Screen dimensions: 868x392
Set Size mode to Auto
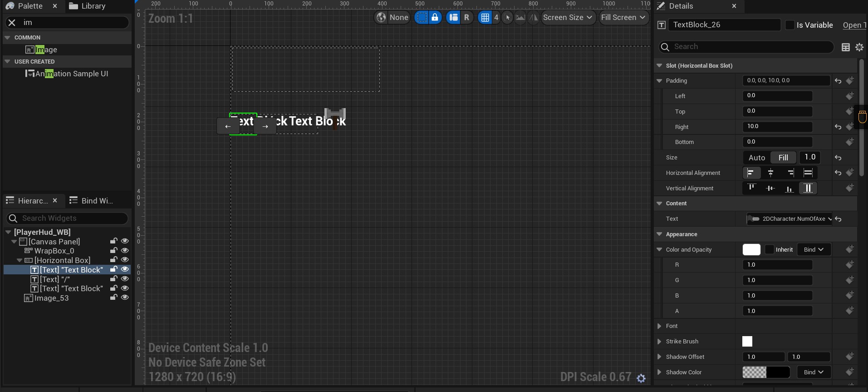point(756,158)
